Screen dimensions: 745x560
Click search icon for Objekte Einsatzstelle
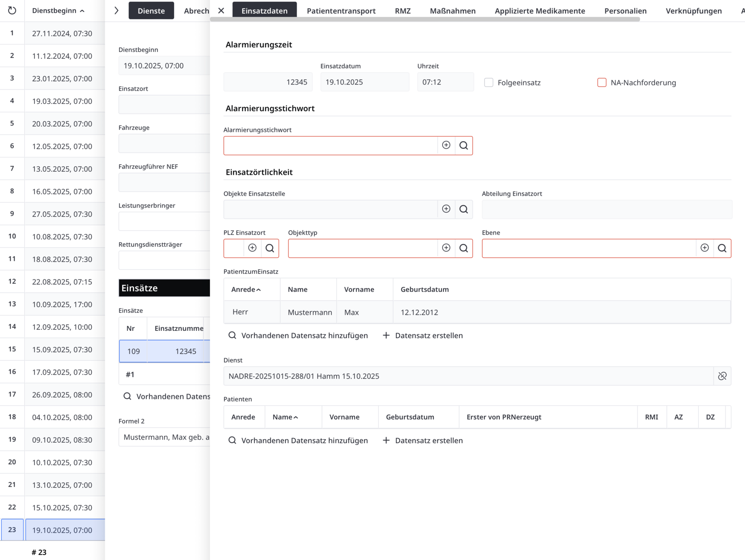(463, 209)
